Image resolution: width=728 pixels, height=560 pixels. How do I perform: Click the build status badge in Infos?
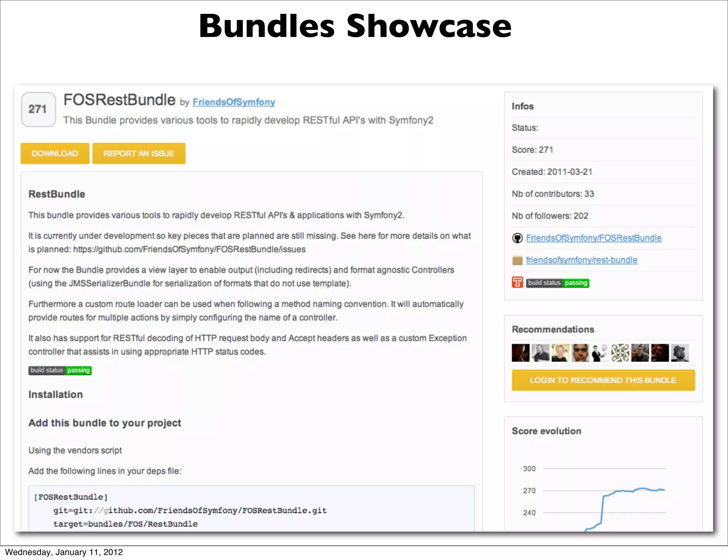coord(557,283)
